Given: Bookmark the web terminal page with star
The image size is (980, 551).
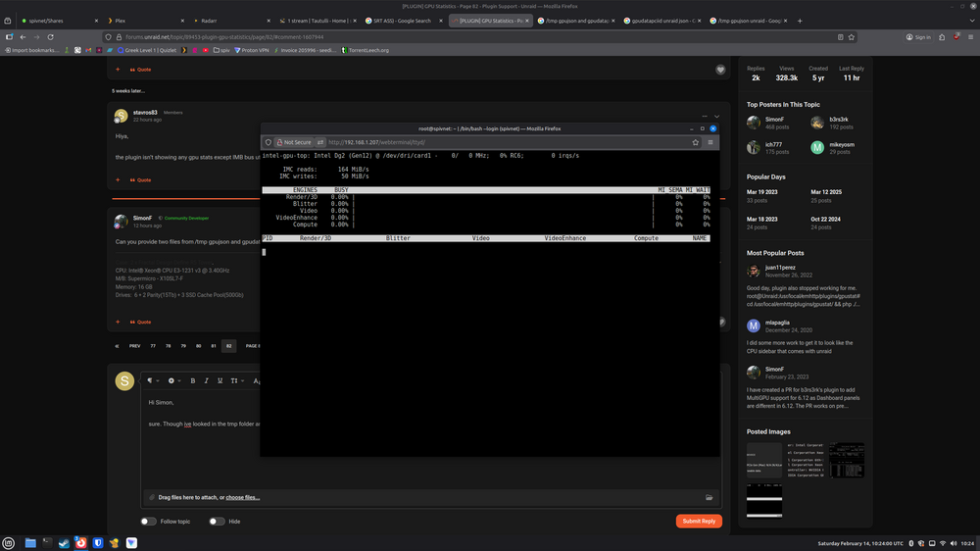Looking at the screenshot, I should pos(695,142).
